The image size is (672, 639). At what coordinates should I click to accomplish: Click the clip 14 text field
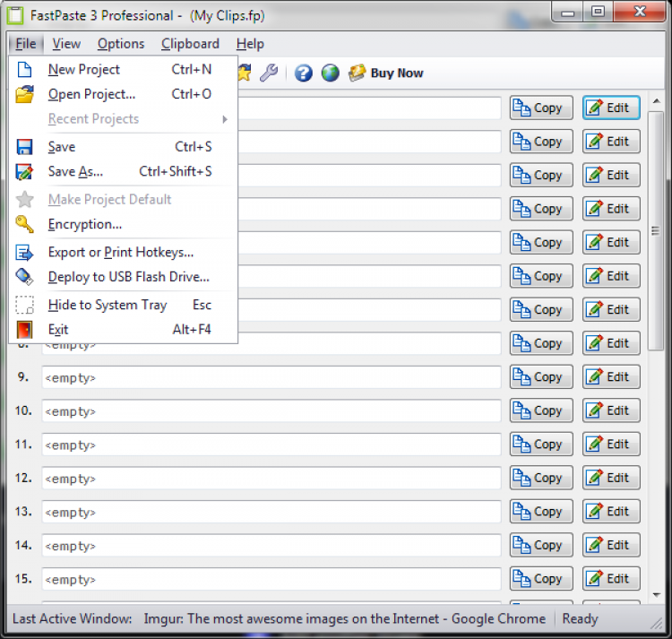[271, 545]
